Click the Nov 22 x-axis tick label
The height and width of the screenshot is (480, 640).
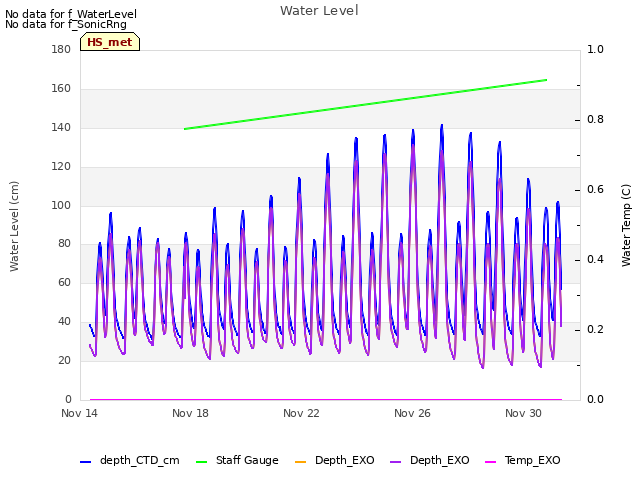[x=301, y=413]
